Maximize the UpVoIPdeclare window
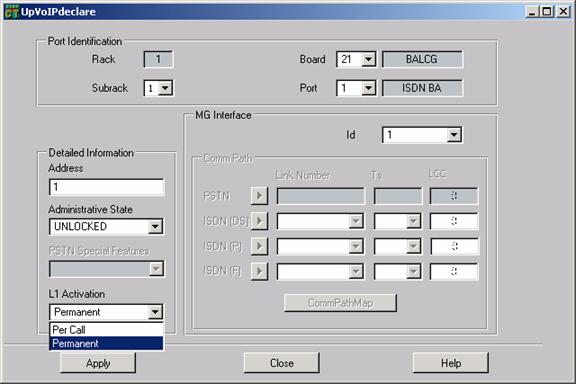576x384 pixels. (547, 12)
